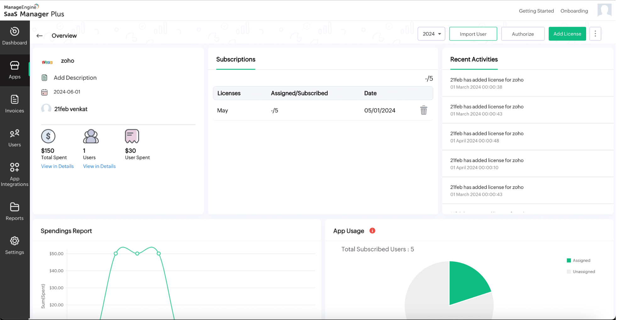Image resolution: width=644 pixels, height=320 pixels.
Task: Click Add Description text
Action: click(75, 78)
